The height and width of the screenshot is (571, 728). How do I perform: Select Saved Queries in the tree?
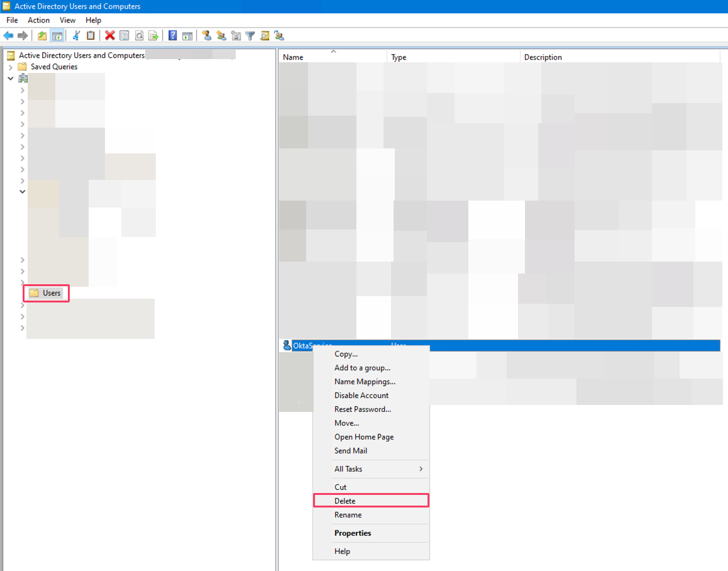point(48,67)
